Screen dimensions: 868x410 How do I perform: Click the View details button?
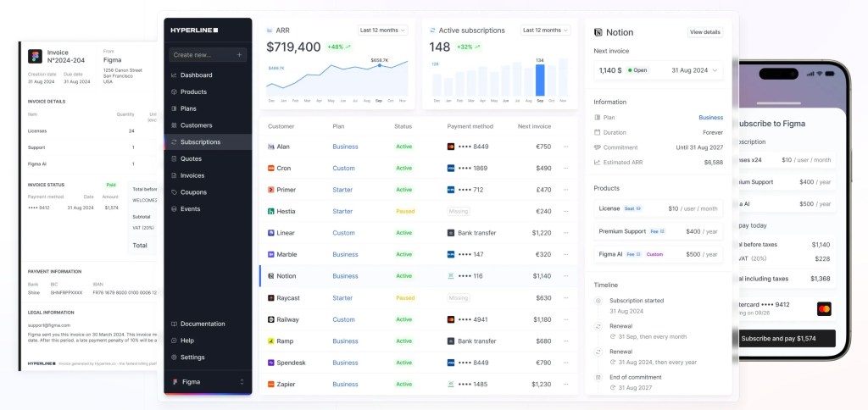coord(704,32)
